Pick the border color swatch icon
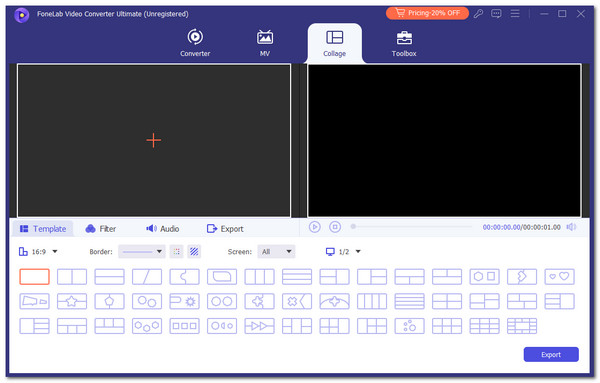Screen dimensions: 600x383 point(176,252)
